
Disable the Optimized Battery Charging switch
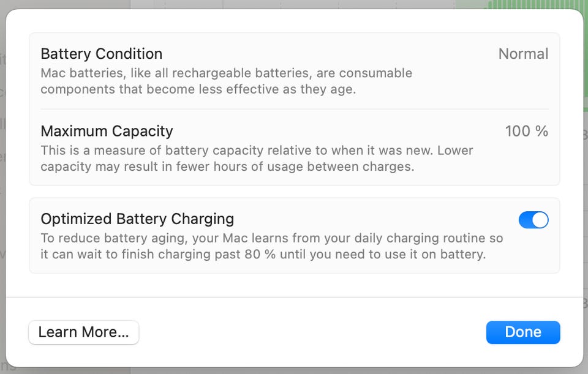point(533,220)
